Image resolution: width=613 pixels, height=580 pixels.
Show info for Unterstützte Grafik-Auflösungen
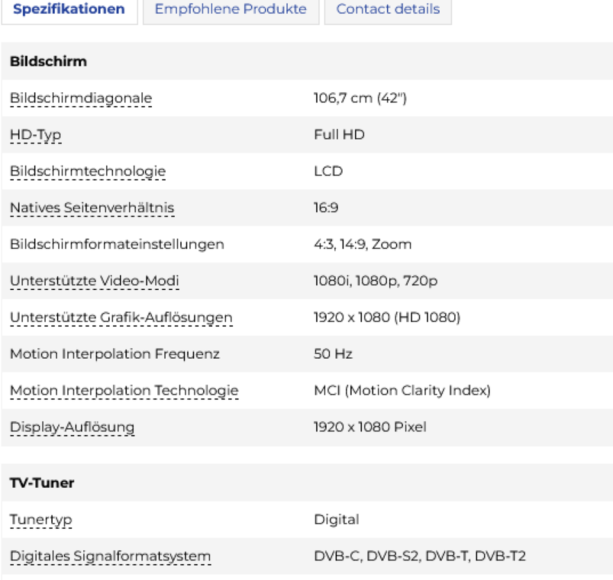[x=121, y=318]
